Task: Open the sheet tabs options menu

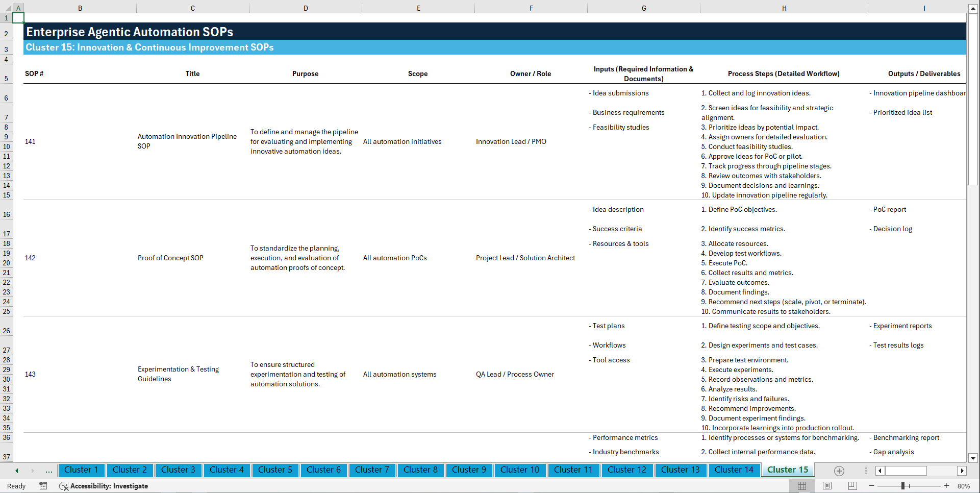Action: [865, 471]
